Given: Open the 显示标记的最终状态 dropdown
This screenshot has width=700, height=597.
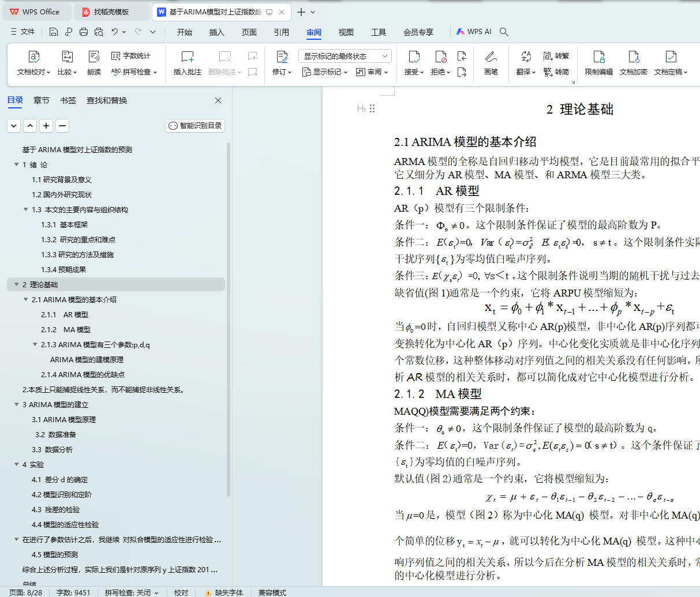Looking at the screenshot, I should coord(345,56).
